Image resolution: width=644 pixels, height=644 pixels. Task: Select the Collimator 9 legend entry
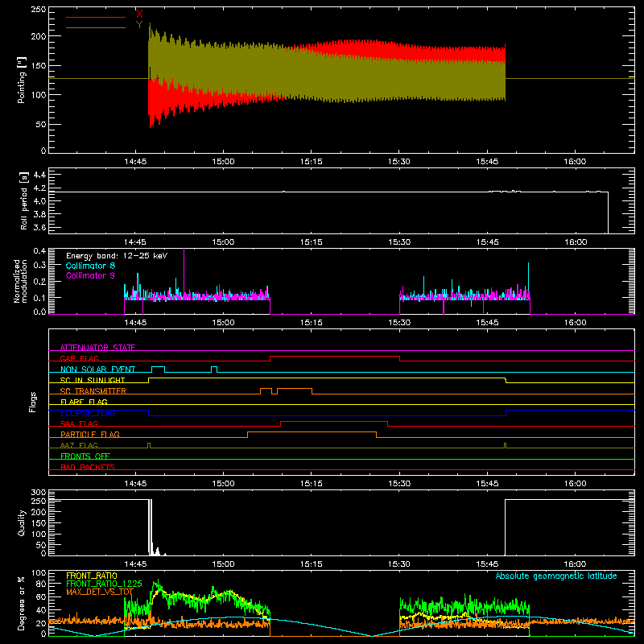90,275
